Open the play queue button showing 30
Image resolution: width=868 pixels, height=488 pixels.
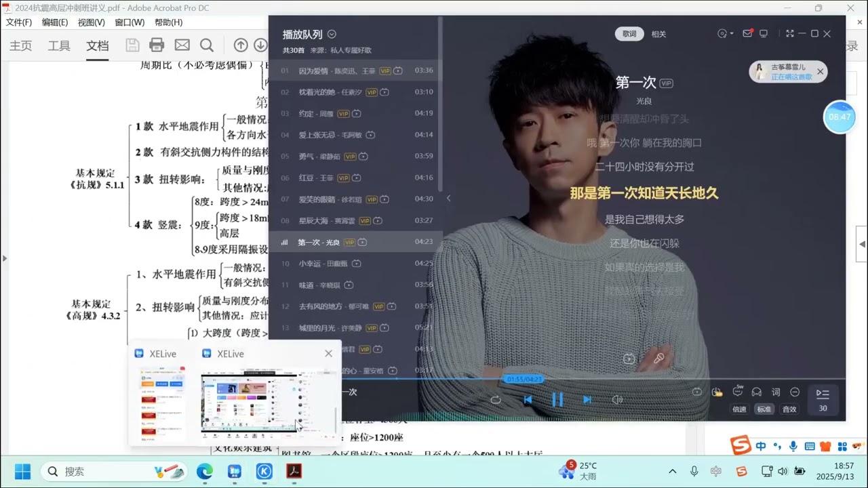click(823, 399)
